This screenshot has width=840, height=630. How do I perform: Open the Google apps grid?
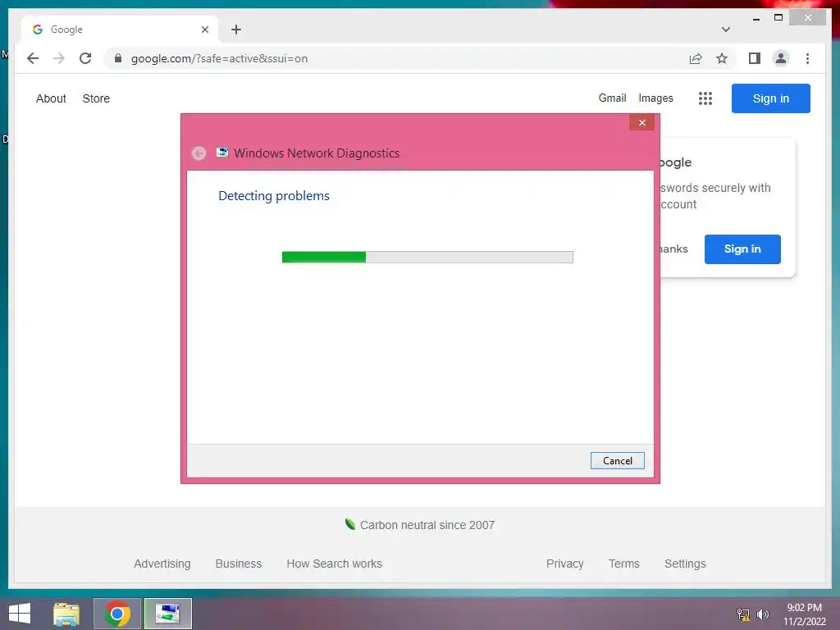coord(705,98)
